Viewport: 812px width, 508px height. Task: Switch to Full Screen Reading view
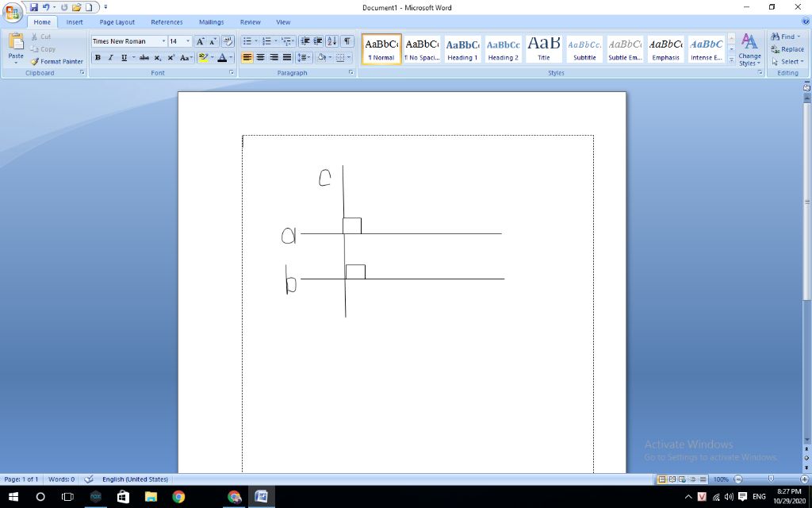(x=672, y=479)
